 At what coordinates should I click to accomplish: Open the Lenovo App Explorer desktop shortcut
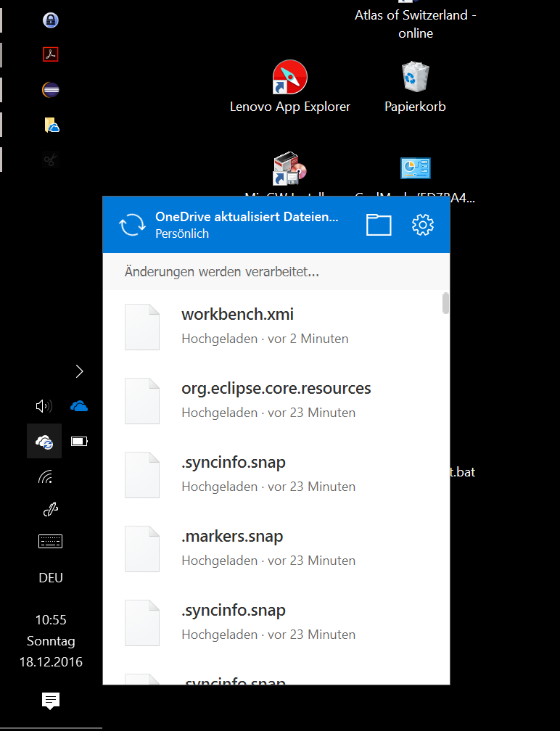click(289, 86)
